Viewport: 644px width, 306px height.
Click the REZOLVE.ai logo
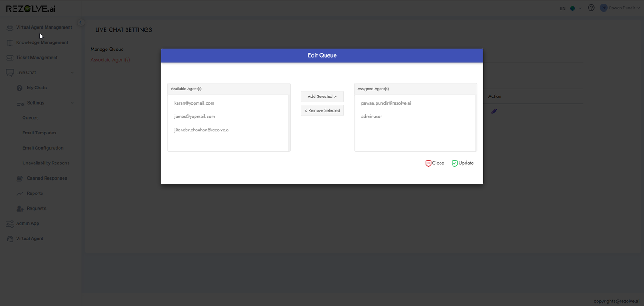(x=30, y=8)
